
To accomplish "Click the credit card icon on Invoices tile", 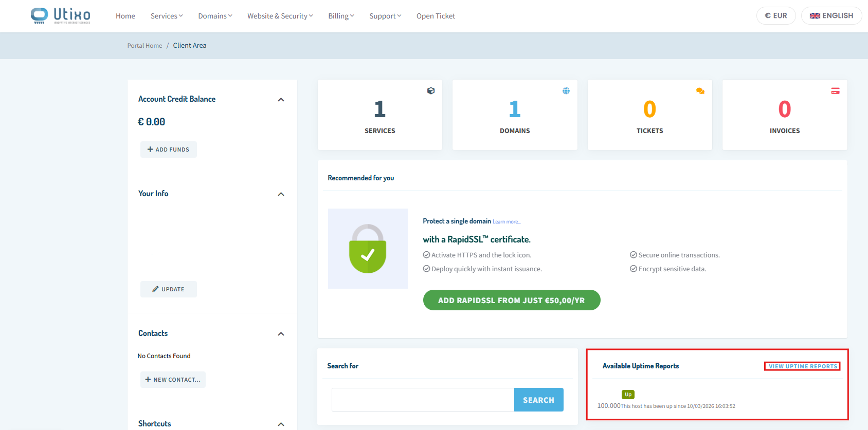I will pos(836,91).
